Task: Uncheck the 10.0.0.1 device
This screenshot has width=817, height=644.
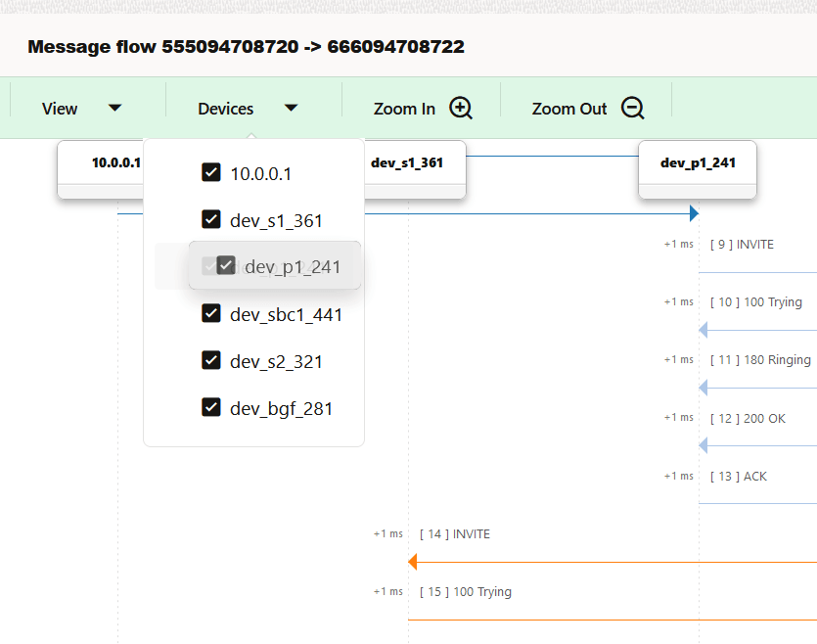Action: 211,172
